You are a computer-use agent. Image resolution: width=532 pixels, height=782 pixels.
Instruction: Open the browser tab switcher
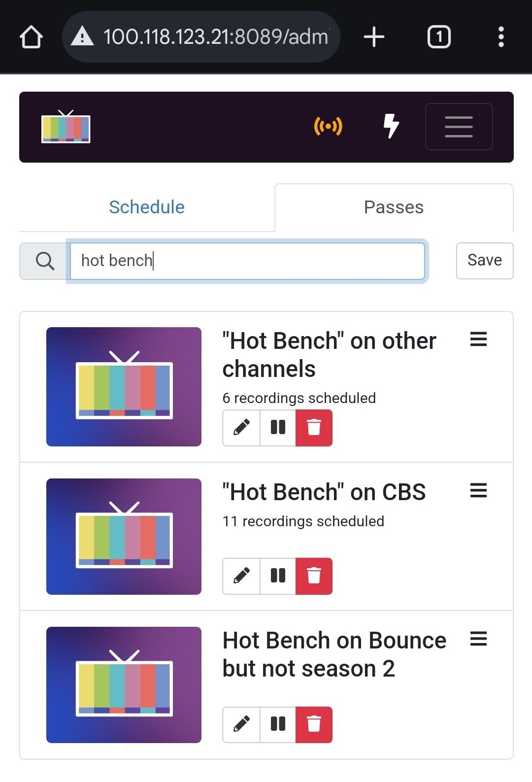pyautogui.click(x=438, y=37)
